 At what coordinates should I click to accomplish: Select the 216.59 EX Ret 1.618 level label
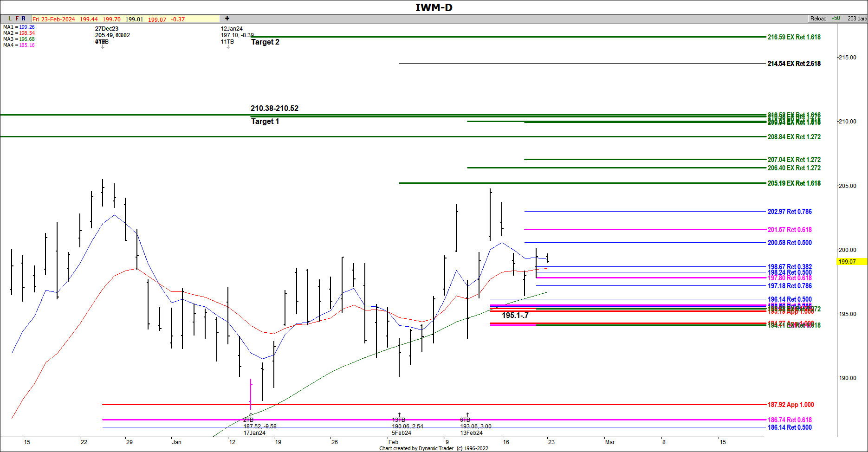pos(794,37)
